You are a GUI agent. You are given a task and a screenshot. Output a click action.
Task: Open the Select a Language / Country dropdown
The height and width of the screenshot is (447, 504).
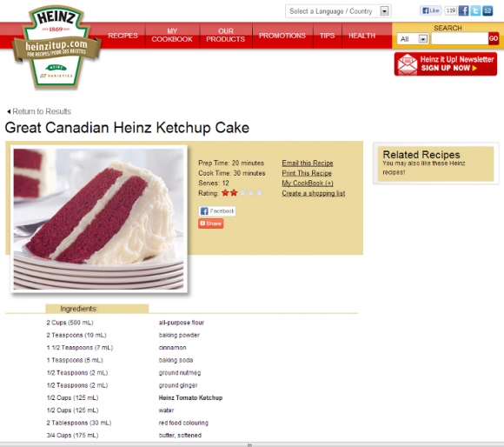pyautogui.click(x=338, y=11)
